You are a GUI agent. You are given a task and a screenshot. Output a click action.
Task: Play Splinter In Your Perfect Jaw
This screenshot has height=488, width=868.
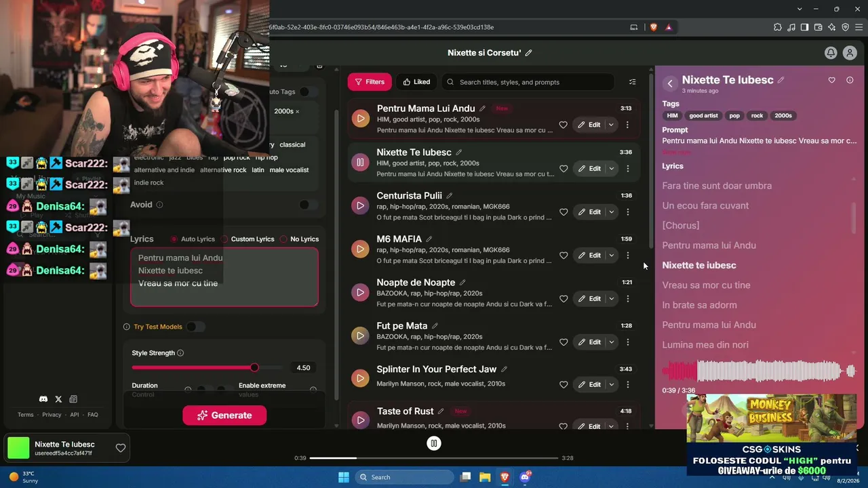[360, 378]
